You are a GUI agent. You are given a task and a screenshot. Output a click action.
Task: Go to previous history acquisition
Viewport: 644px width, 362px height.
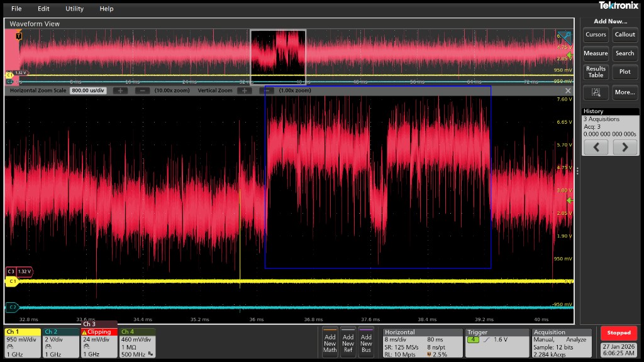tap(596, 147)
